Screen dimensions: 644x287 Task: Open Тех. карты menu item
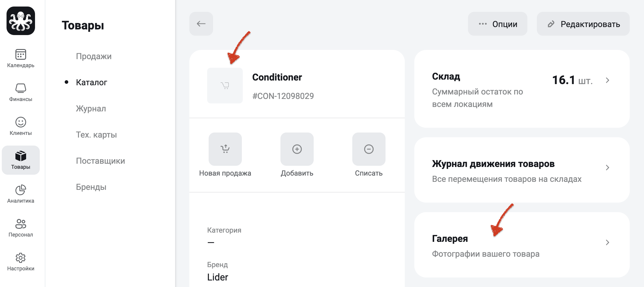(x=96, y=135)
